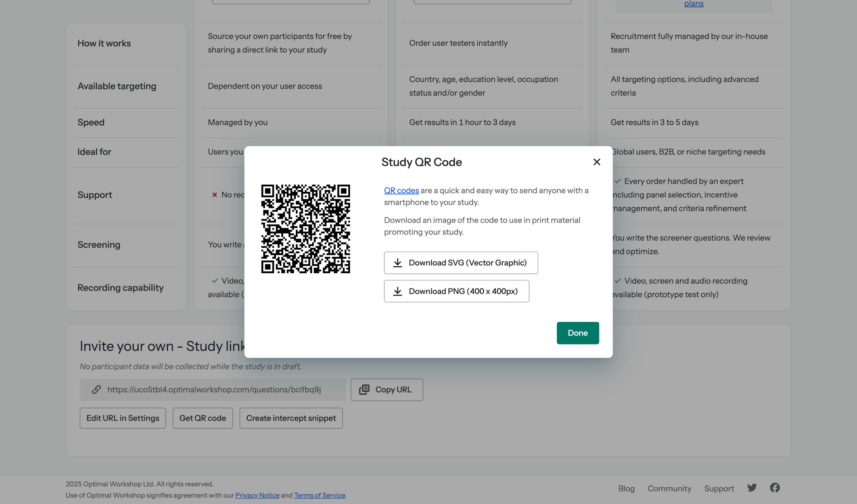
Task: Click the chain link icon by study URL
Action: [96, 389]
